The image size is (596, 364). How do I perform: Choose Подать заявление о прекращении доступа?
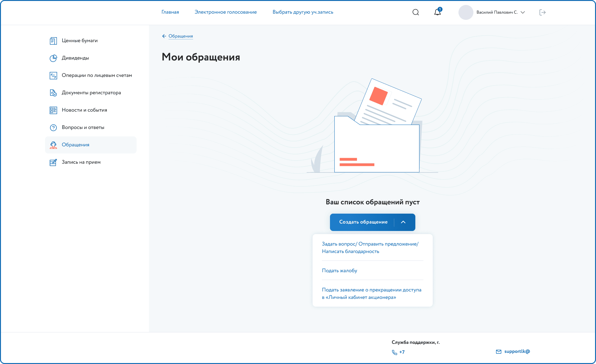pos(372,293)
